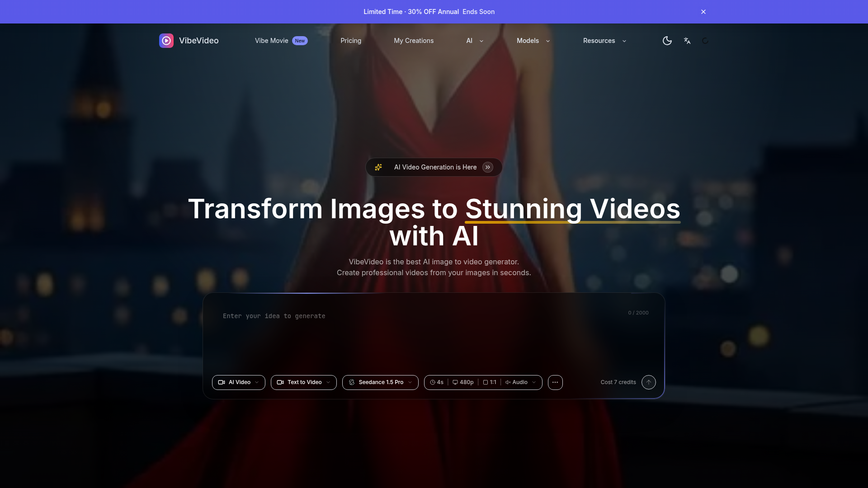Close the limited time offer banner
Screen dimensions: 868x488
point(703,12)
